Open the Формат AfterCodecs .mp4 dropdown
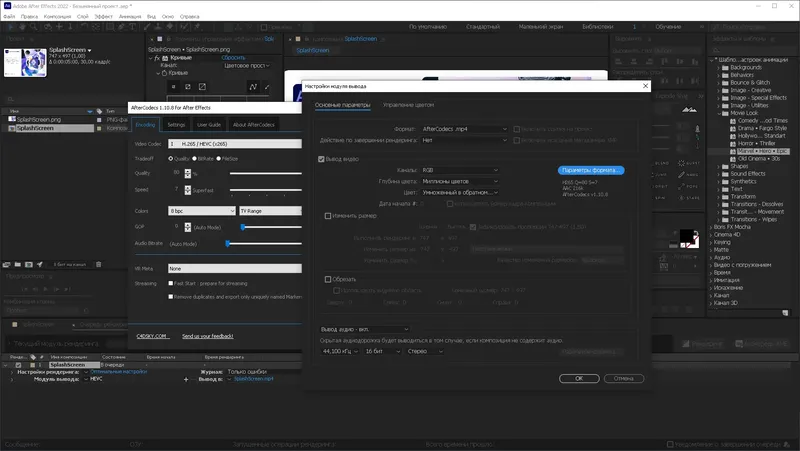Viewport: 800px width, 451px height. 464,129
